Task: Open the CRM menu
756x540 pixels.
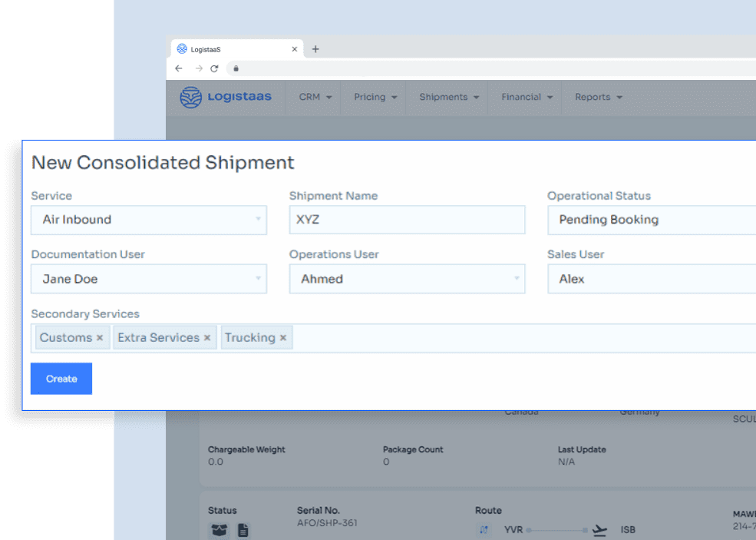Action: tap(315, 97)
